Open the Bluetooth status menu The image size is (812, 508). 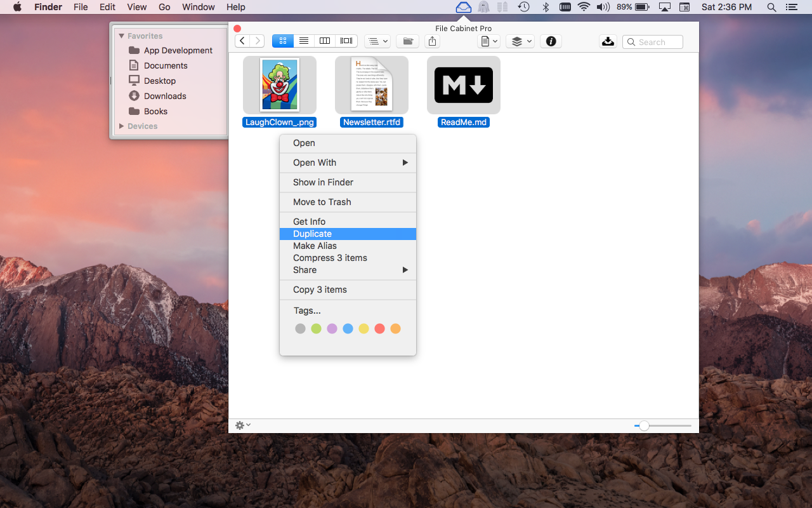[x=546, y=7]
